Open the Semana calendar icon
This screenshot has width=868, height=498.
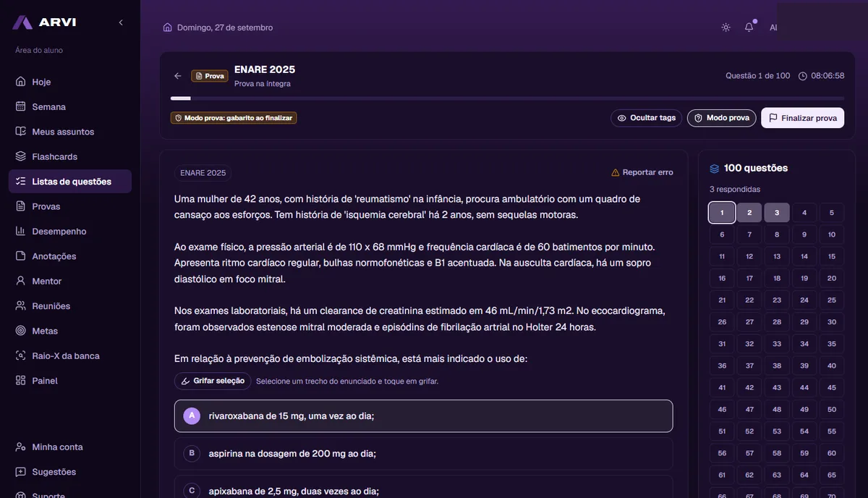(21, 106)
